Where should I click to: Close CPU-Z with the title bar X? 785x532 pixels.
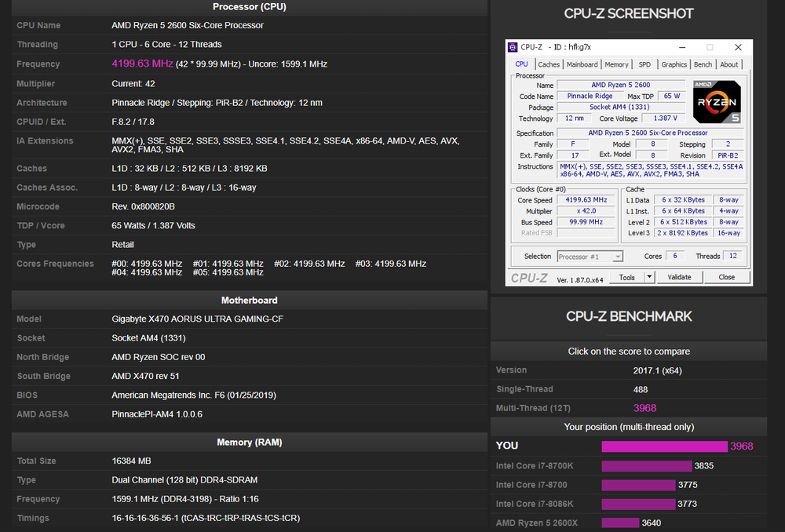738,47
